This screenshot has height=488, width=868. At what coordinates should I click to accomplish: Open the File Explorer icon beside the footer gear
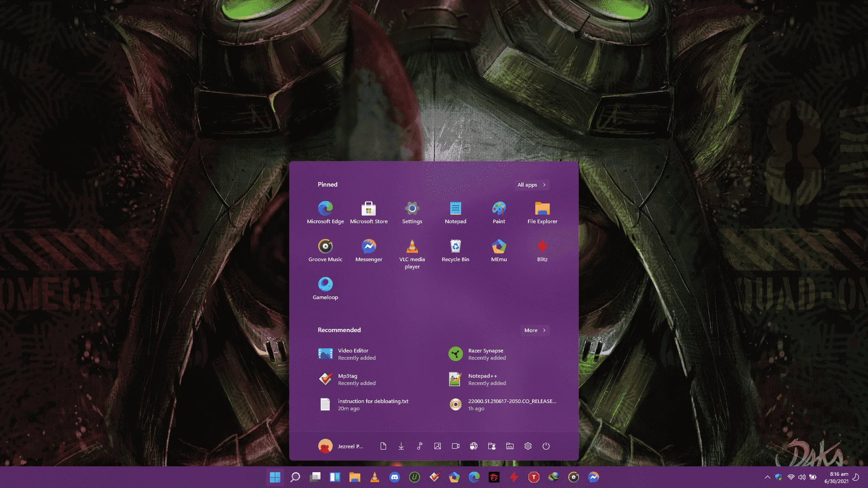pyautogui.click(x=510, y=446)
